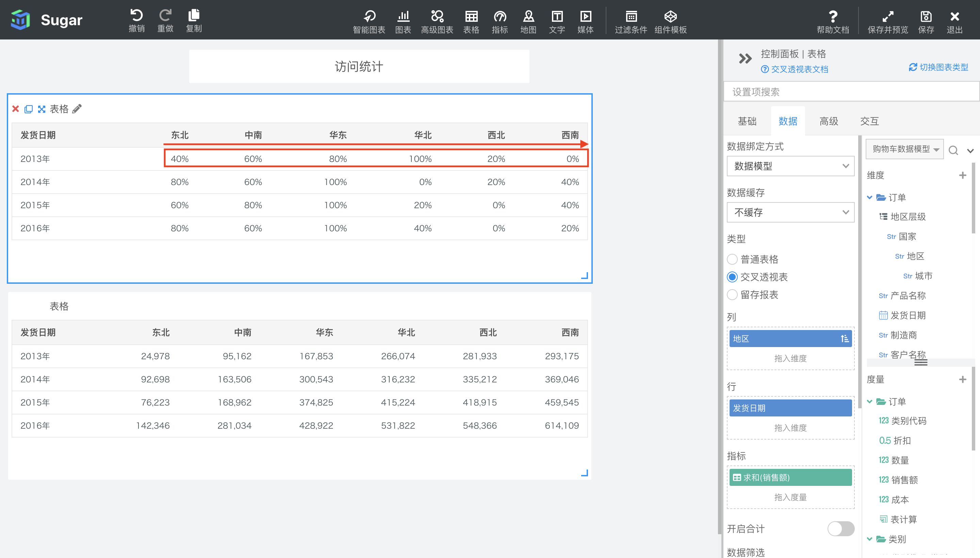Open the 数据绑定方式 dropdown (数据模型)
Viewport: 980px width, 558px height.
click(x=790, y=166)
